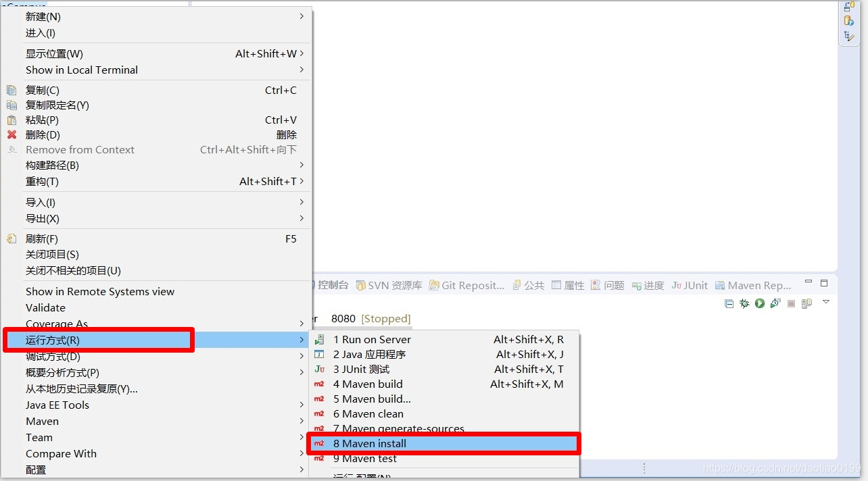The image size is (868, 481).
Task: Switch to the SVN 资源库 tab
Action: point(389,285)
